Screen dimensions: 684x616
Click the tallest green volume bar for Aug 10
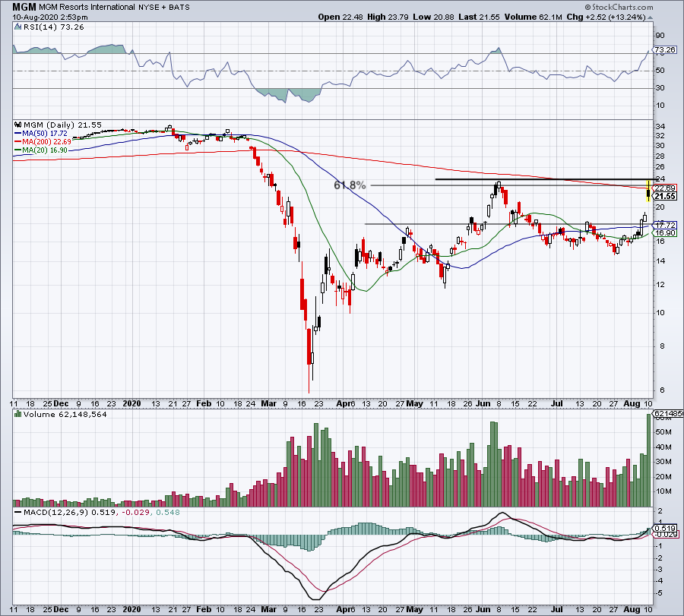point(649,460)
